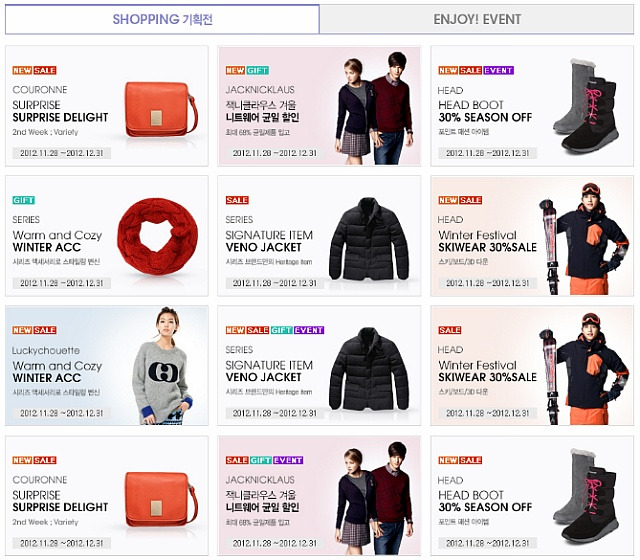The height and width of the screenshot is (560, 640).
Task: Click black jacket image on VENO JACKET card with four tags
Action: [369, 369]
